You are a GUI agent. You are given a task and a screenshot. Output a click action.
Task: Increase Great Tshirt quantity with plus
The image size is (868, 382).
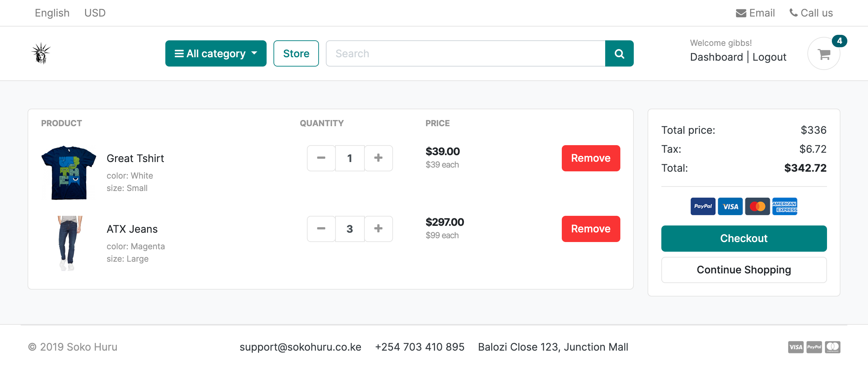(x=378, y=158)
